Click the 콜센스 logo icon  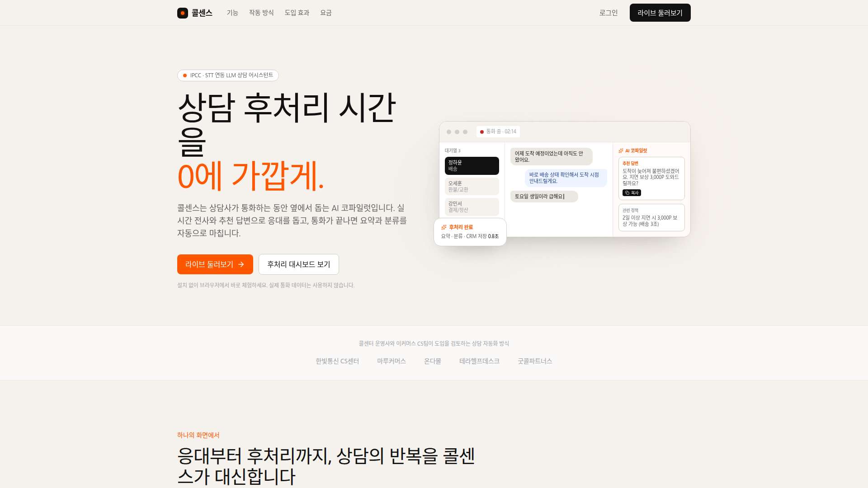click(183, 13)
